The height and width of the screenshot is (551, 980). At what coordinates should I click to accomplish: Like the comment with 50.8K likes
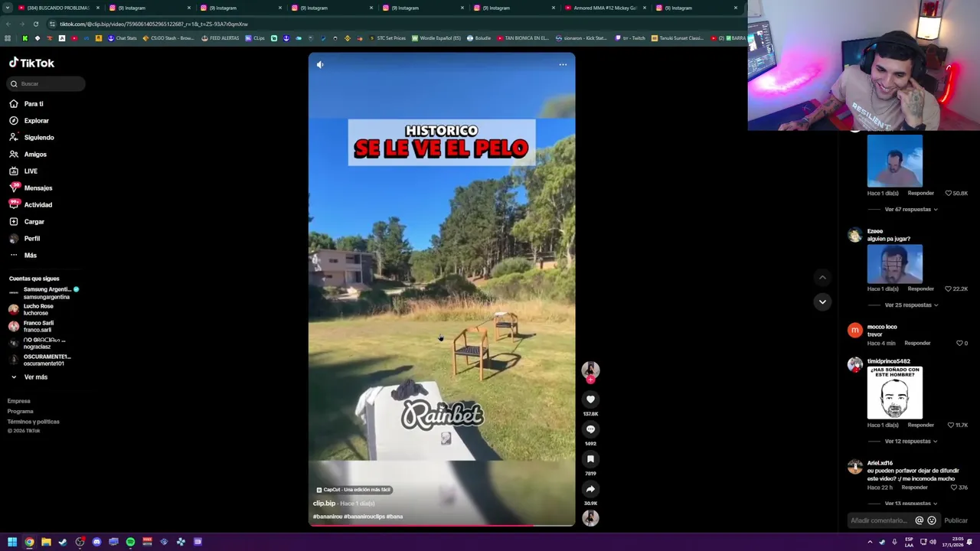point(948,194)
